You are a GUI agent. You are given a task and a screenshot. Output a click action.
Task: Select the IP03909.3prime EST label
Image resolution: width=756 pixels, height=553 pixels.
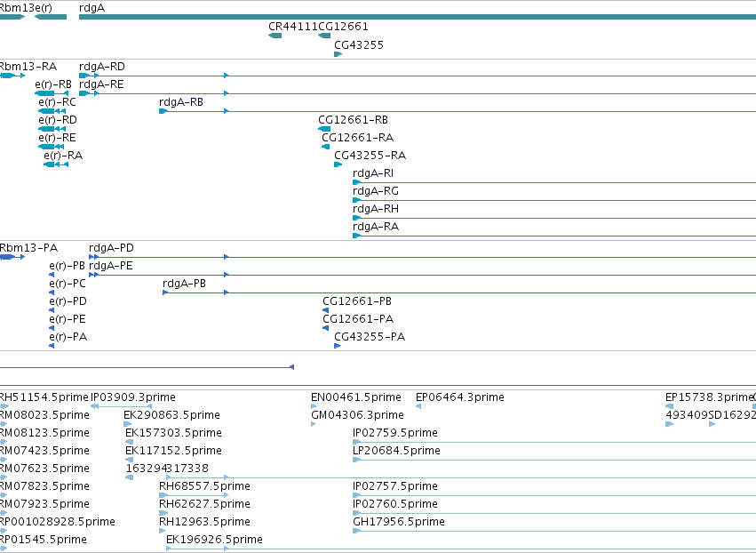133,397
